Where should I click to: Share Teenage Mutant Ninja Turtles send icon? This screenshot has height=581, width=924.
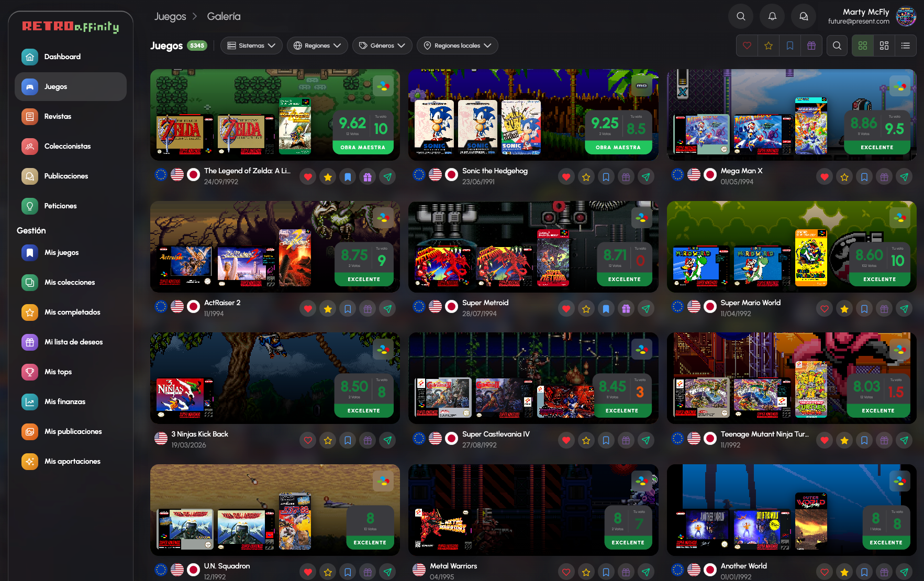click(x=904, y=440)
